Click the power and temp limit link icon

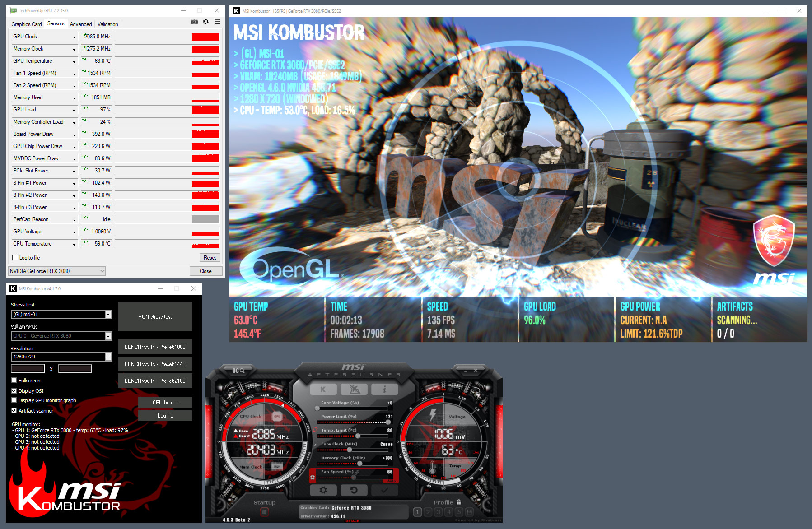tap(315, 429)
